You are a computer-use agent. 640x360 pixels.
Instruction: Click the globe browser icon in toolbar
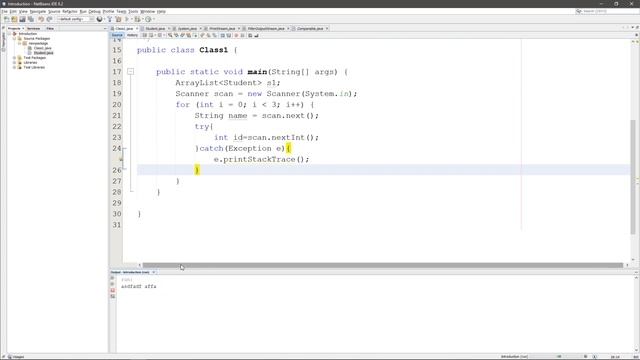coord(99,19)
